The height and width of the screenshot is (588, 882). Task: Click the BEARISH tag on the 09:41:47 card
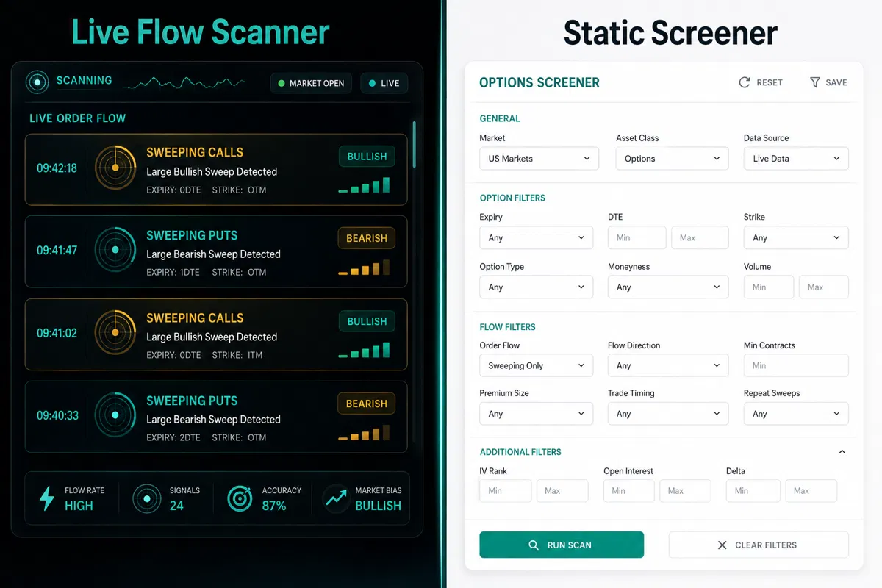point(367,238)
